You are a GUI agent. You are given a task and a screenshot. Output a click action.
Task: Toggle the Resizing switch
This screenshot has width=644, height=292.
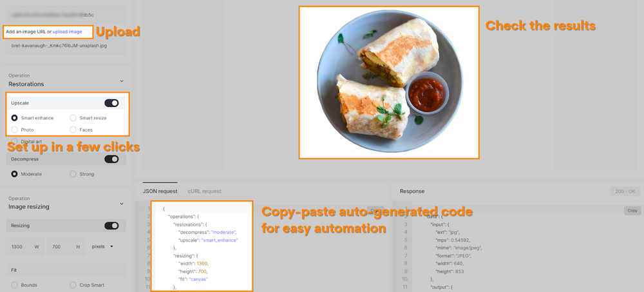click(x=111, y=226)
